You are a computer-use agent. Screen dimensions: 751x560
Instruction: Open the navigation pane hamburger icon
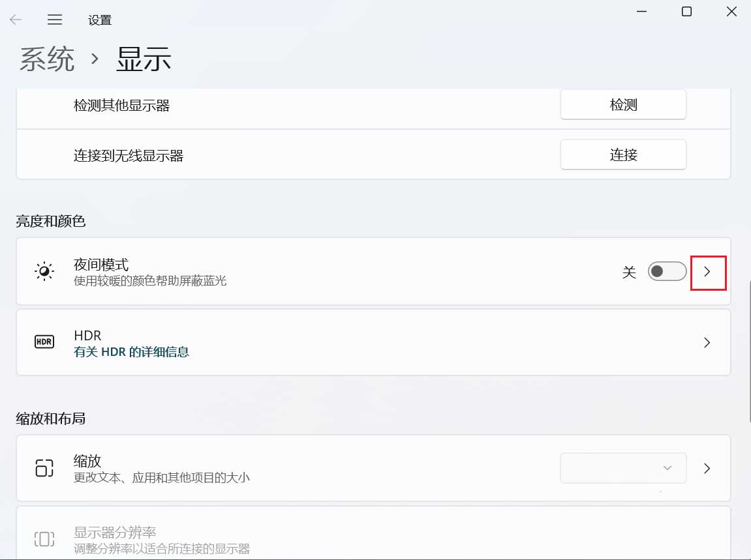[55, 20]
